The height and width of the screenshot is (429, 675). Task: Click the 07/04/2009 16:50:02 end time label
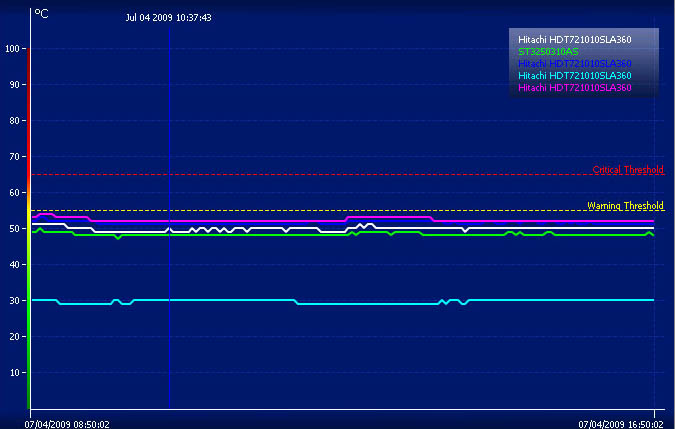pyautogui.click(x=621, y=424)
